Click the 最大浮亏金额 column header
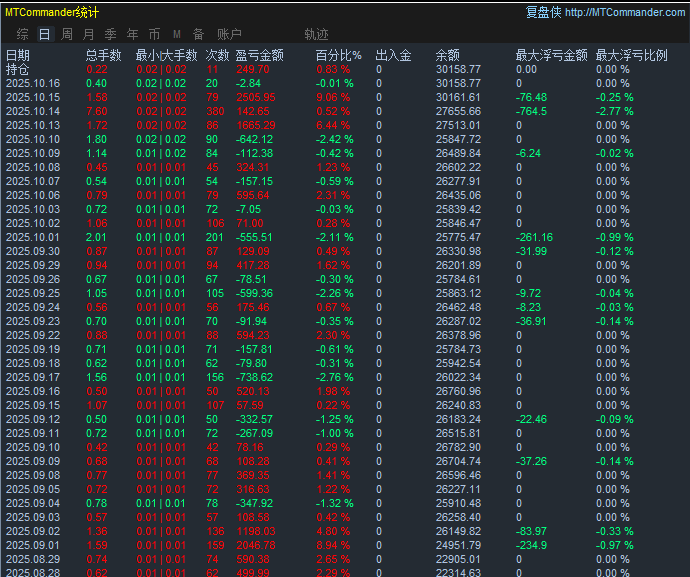690x577 pixels. (551, 55)
